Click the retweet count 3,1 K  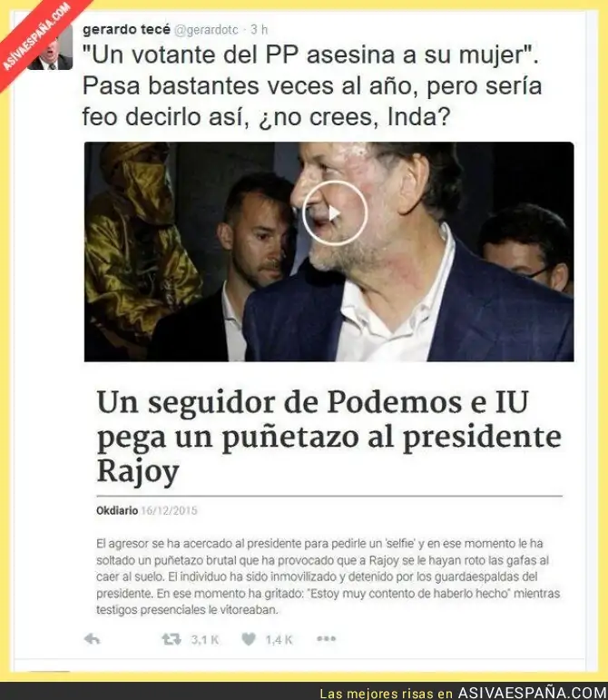(x=205, y=640)
